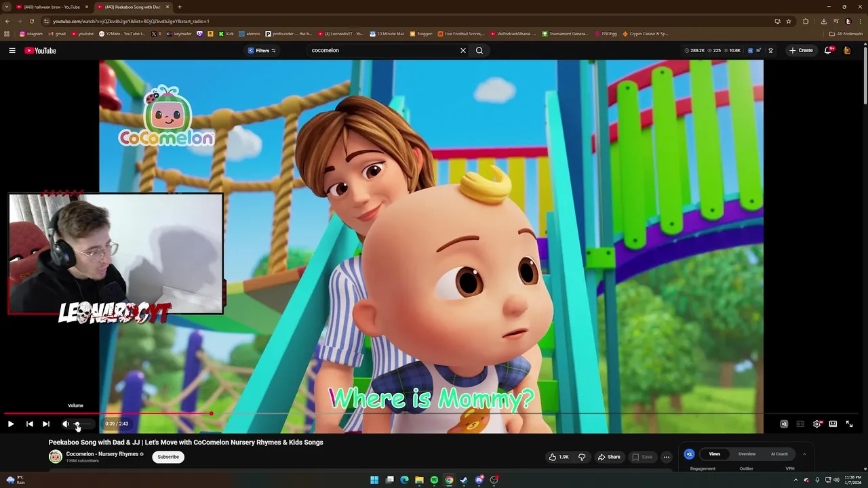
Task: Open the YouTube hamburger guide menu
Action: click(x=12, y=50)
